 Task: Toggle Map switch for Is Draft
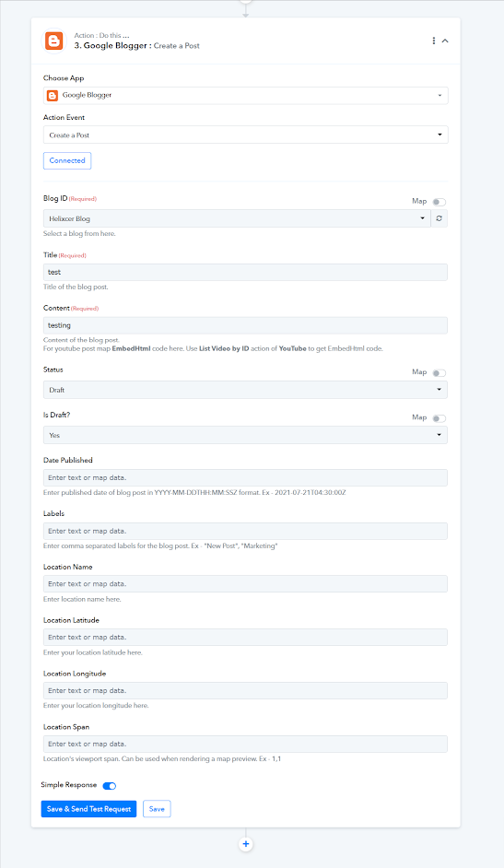click(440, 418)
